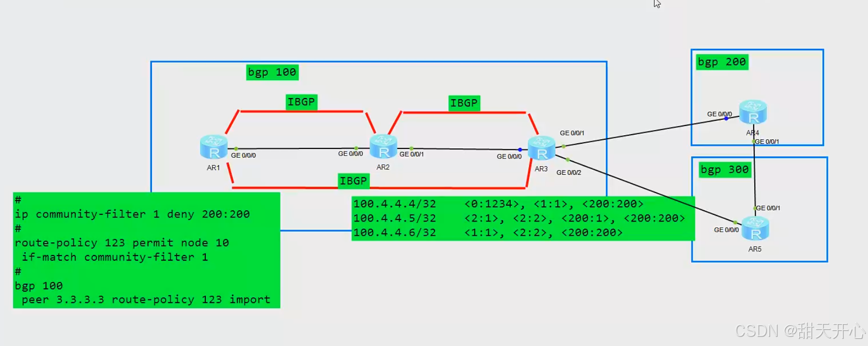Screen dimensions: 868x346
Task: Click AR3's GE 0/0/2 port label
Action: [569, 173]
